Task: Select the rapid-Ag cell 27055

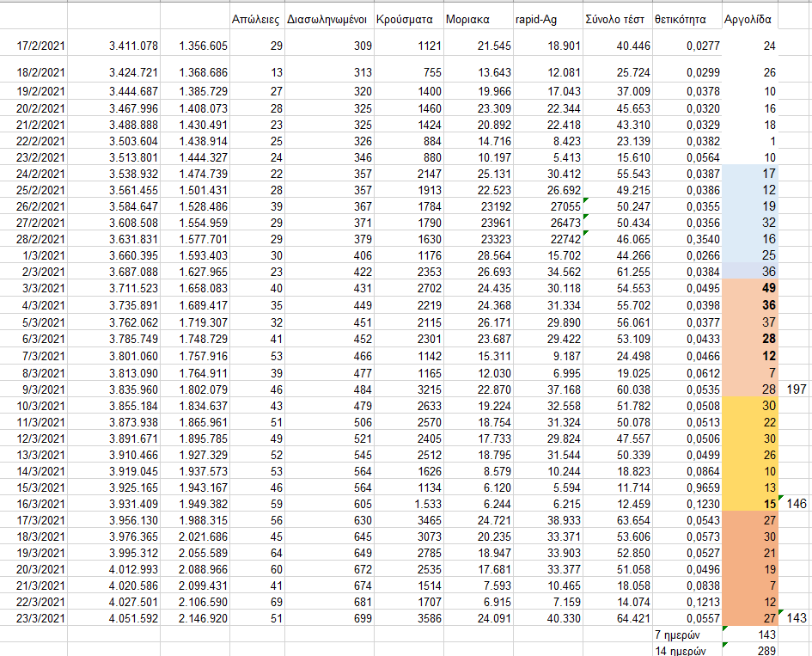Action: pyautogui.click(x=546, y=206)
